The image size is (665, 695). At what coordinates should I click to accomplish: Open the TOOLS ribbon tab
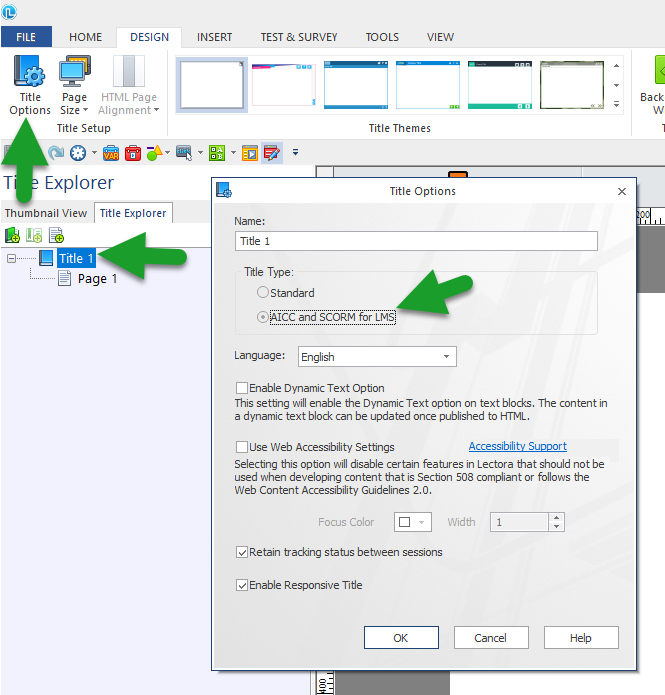tap(382, 37)
